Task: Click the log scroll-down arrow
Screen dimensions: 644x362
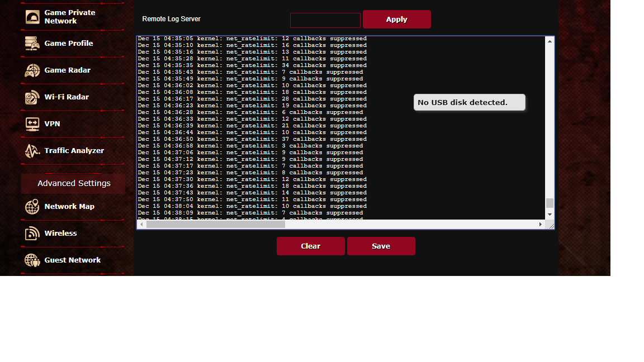Action: (550, 215)
